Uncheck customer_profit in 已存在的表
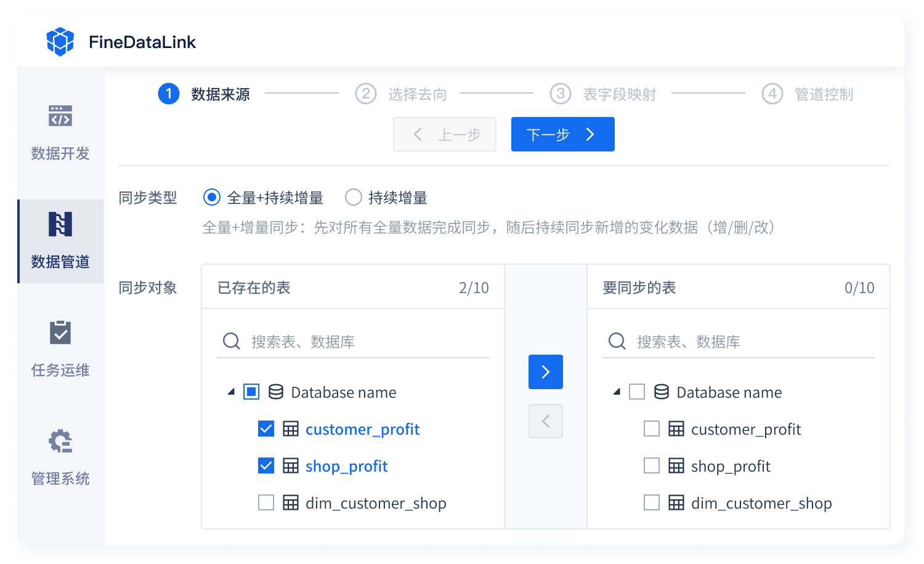The height and width of the screenshot is (564, 924). pos(266,429)
